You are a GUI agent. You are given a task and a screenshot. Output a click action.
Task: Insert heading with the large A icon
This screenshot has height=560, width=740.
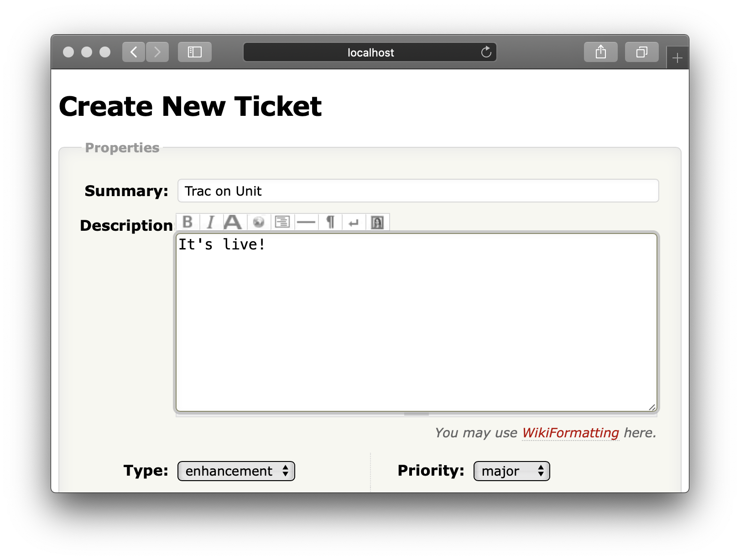tap(233, 222)
